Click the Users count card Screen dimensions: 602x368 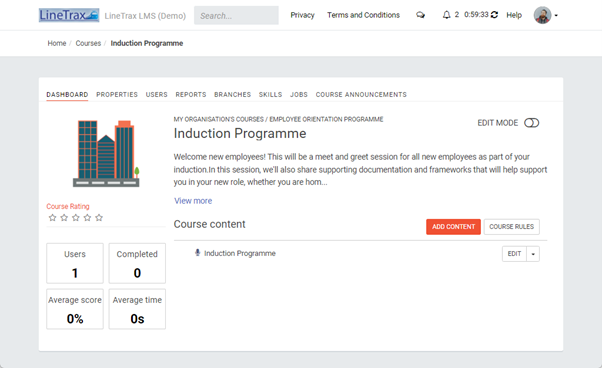pyautogui.click(x=75, y=263)
